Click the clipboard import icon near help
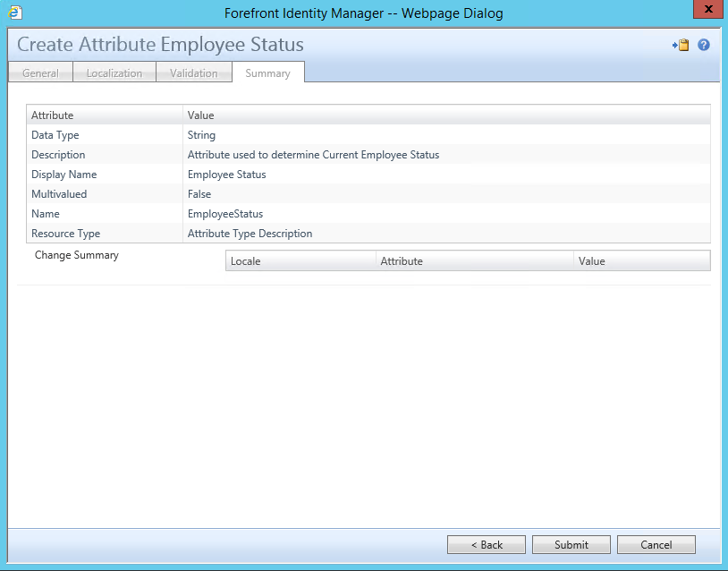 point(681,45)
